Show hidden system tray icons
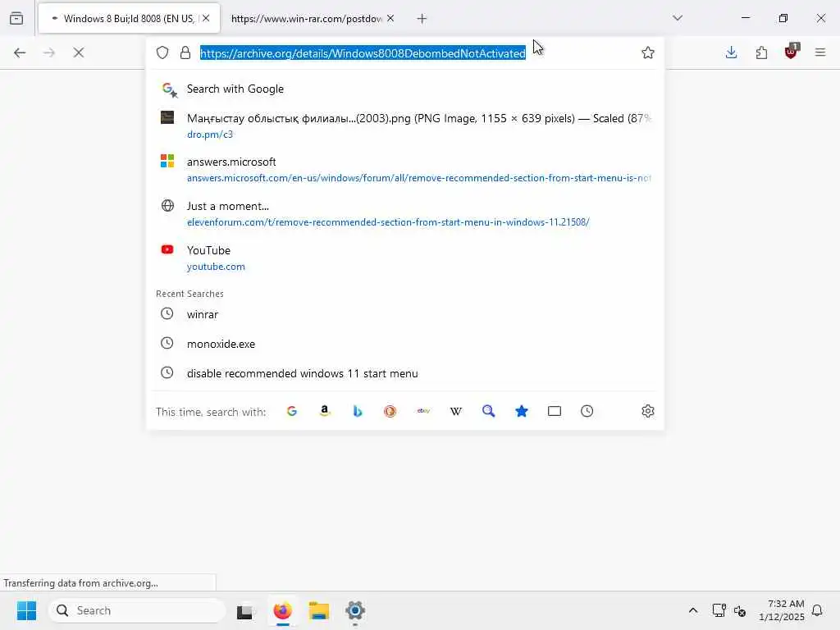This screenshot has height=630, width=840. pyautogui.click(x=692, y=610)
